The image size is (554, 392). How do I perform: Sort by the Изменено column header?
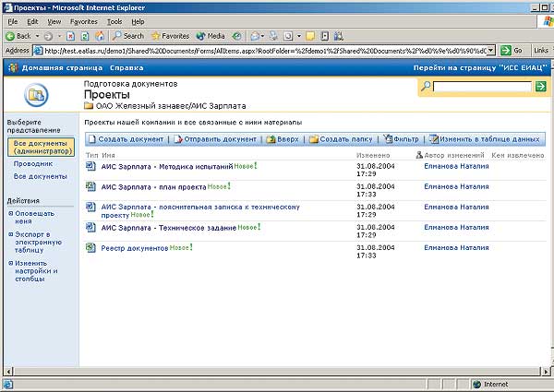(373, 155)
